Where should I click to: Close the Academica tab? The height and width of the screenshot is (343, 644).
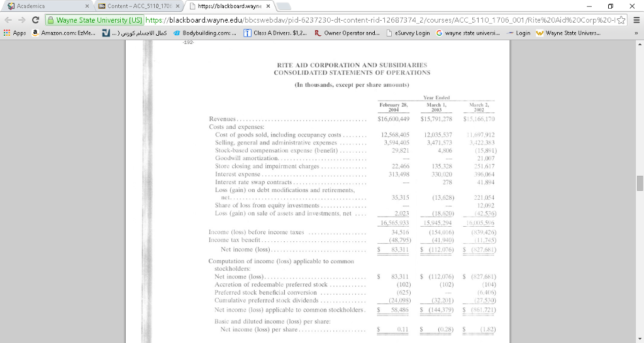(87, 6)
